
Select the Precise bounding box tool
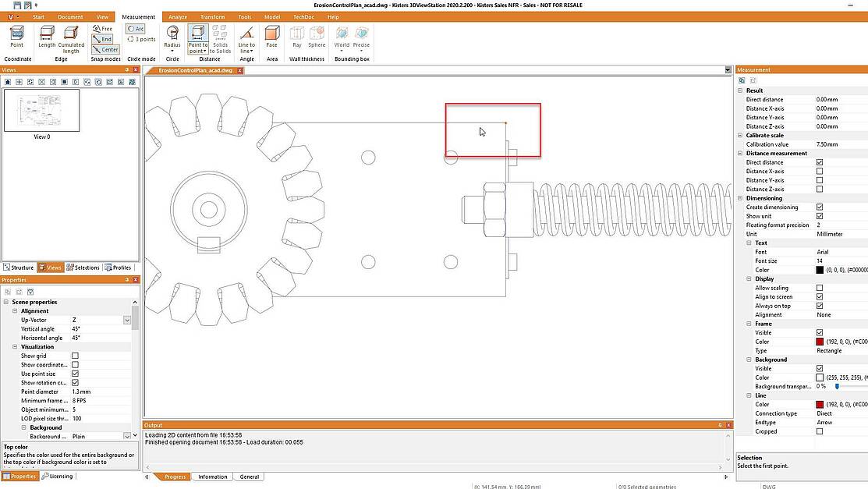click(361, 38)
